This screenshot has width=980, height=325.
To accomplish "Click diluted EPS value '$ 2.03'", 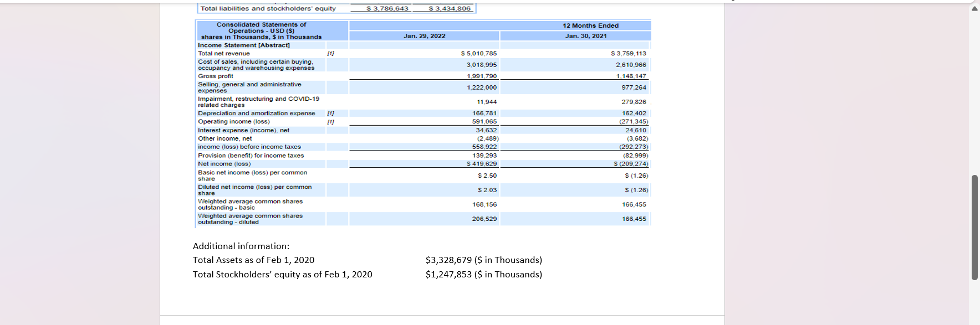I will [x=487, y=190].
